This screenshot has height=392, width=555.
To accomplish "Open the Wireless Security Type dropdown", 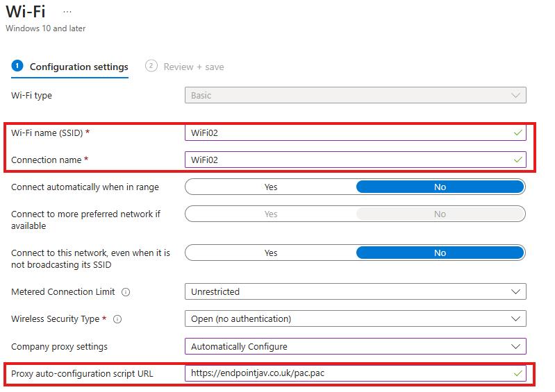I will point(355,319).
